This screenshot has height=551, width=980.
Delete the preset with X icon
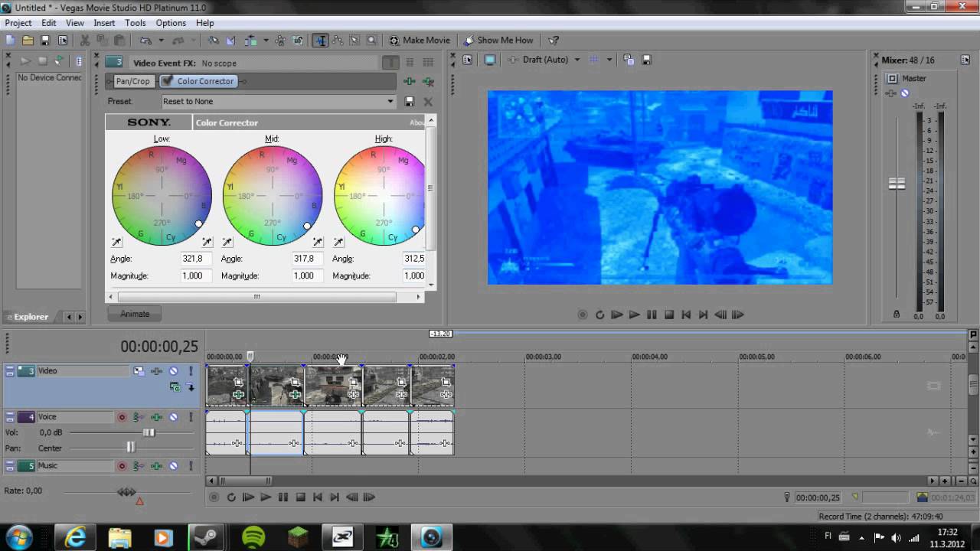428,101
